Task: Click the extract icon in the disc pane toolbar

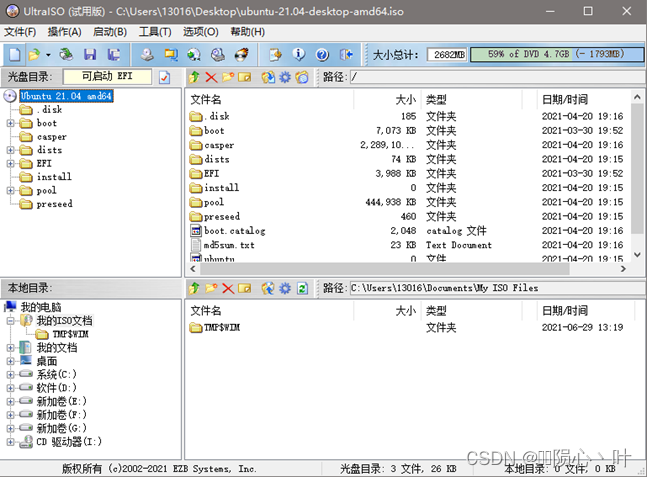Action: (x=268, y=77)
